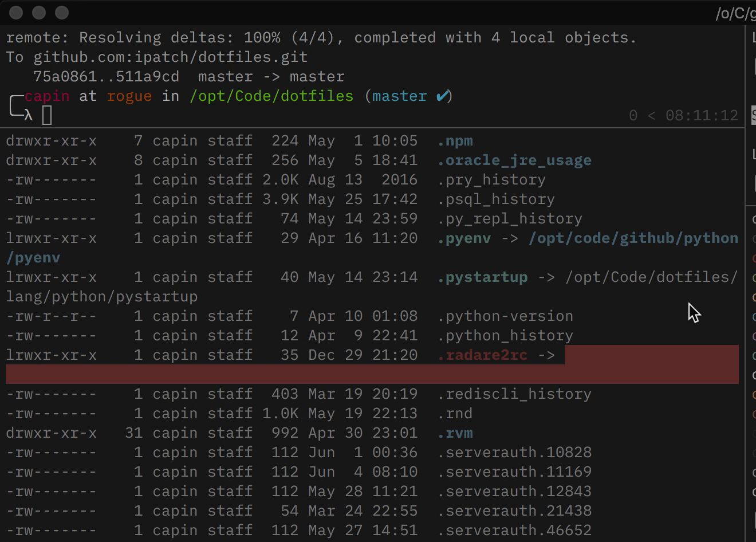
Task: Click the lambda prompt symbol
Action: pyautogui.click(x=29, y=116)
